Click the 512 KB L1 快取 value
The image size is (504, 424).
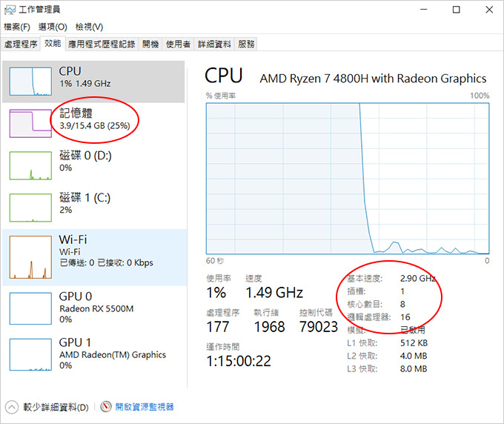tap(414, 343)
